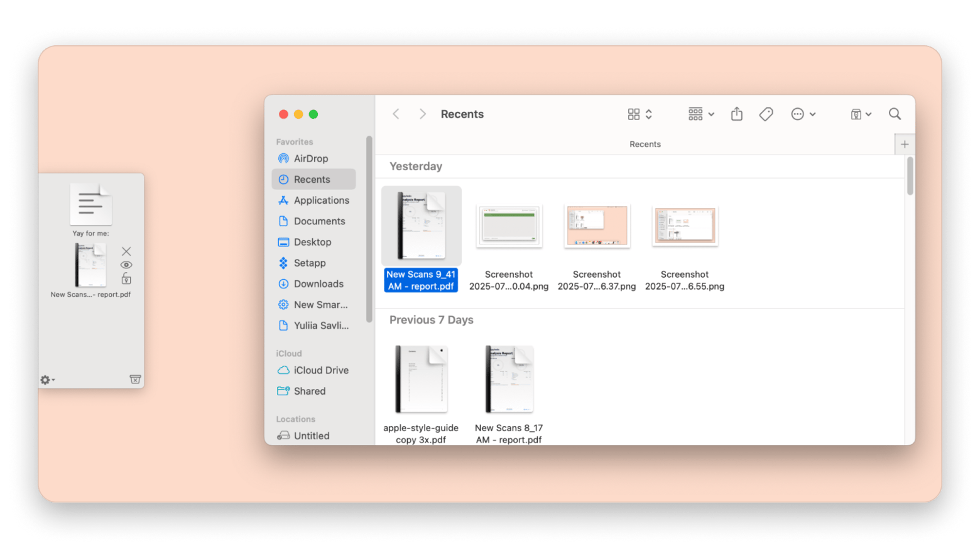This screenshot has width=980, height=553.
Task: Switch view mode using the icon view switcher
Action: (640, 114)
